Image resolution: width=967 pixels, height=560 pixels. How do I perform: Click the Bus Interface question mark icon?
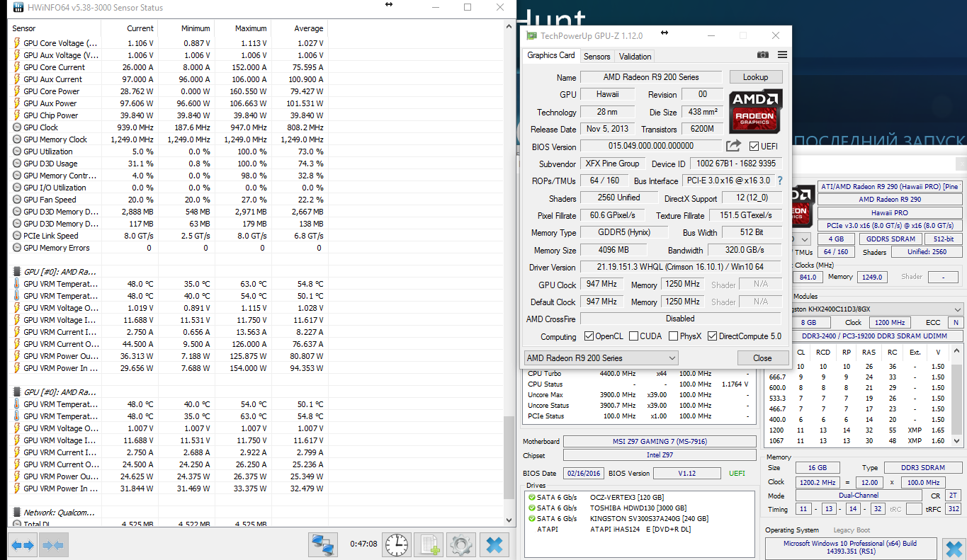click(x=781, y=181)
